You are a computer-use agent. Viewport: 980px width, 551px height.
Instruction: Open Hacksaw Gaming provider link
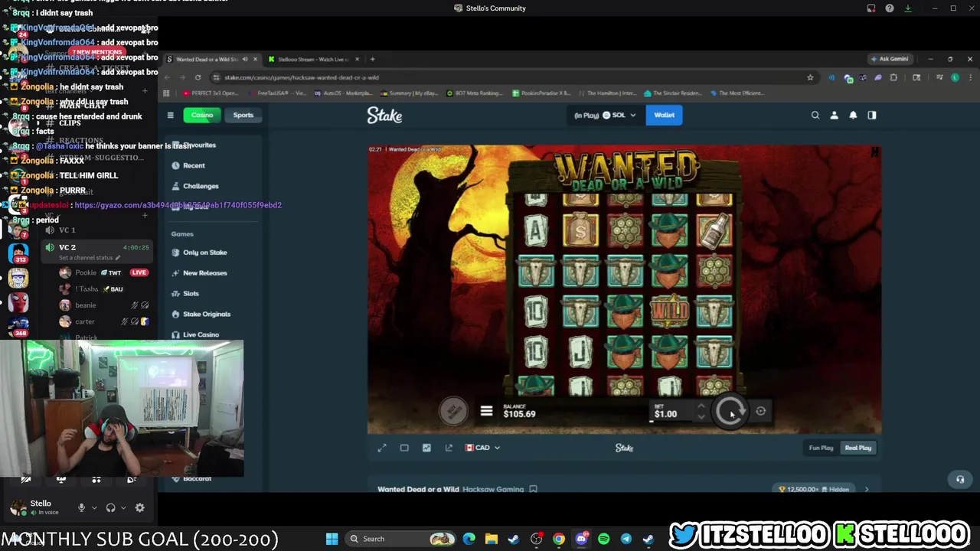(493, 489)
